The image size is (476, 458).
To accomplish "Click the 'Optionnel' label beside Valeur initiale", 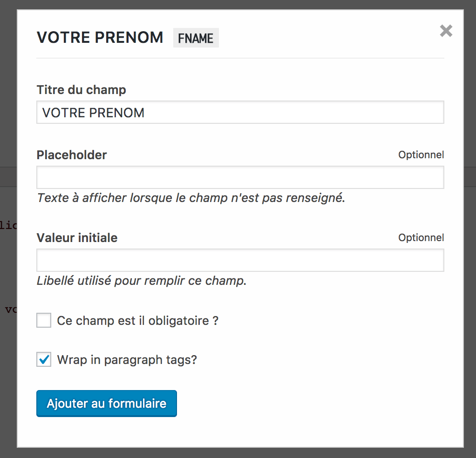I will pyautogui.click(x=421, y=237).
